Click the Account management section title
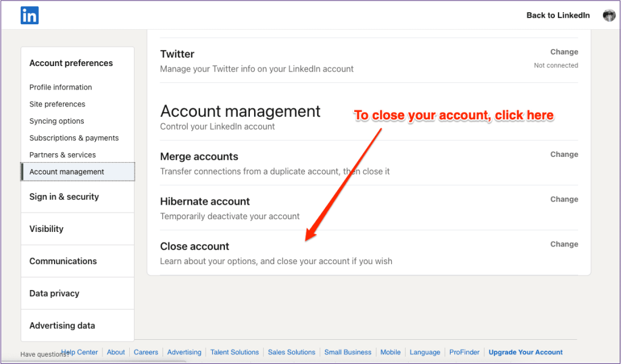The height and width of the screenshot is (364, 621). coord(240,111)
